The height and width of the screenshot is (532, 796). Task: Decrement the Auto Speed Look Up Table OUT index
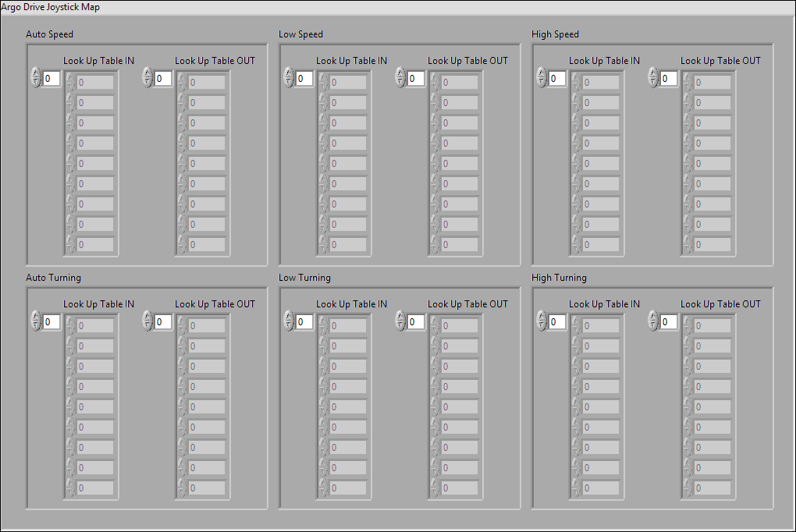click(147, 82)
